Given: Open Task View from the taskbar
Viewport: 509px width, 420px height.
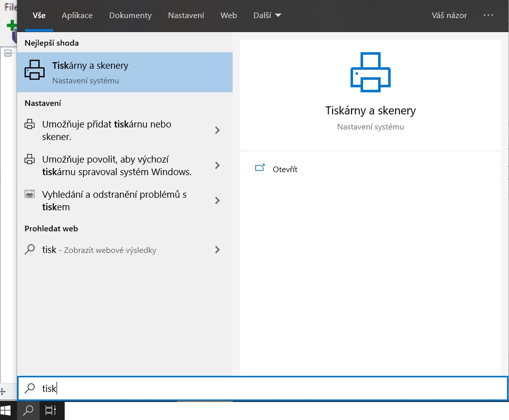Looking at the screenshot, I should (50, 410).
